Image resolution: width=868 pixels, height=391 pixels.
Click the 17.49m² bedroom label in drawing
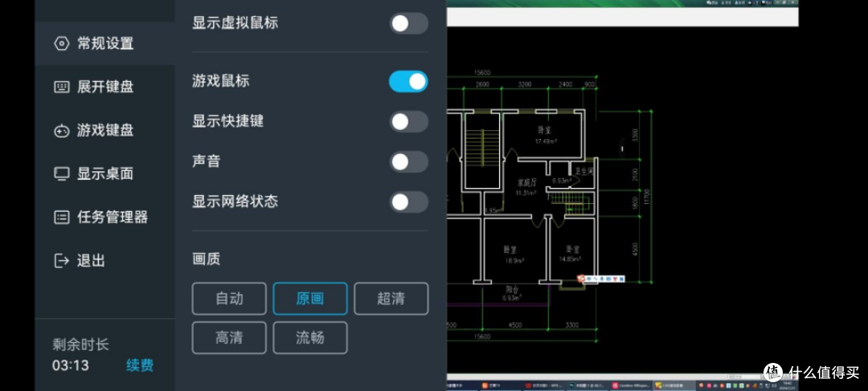click(x=545, y=141)
